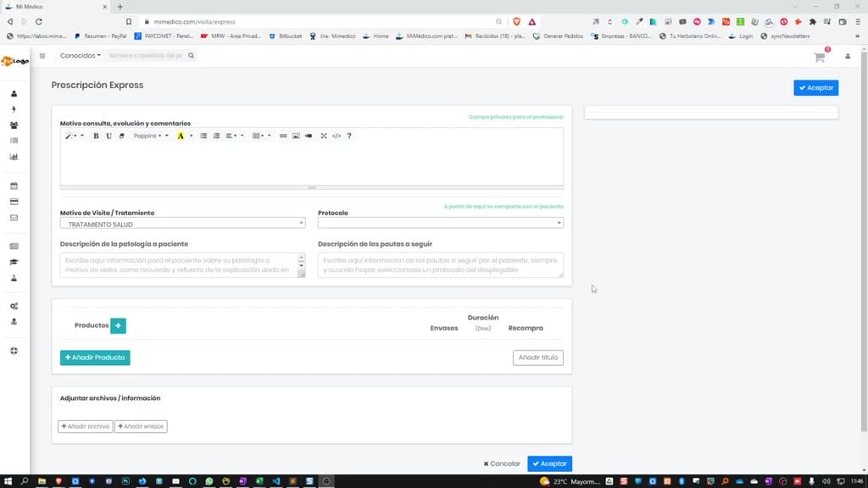868x488 pixels.
Task: Insert an ordered numbered list
Action: [216, 136]
